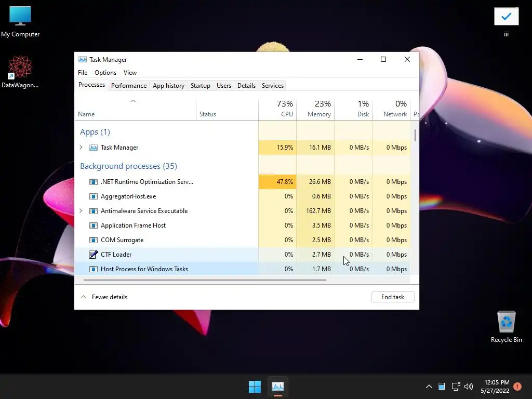Expand the Task Manager app row
The image size is (532, 399).
tap(81, 148)
